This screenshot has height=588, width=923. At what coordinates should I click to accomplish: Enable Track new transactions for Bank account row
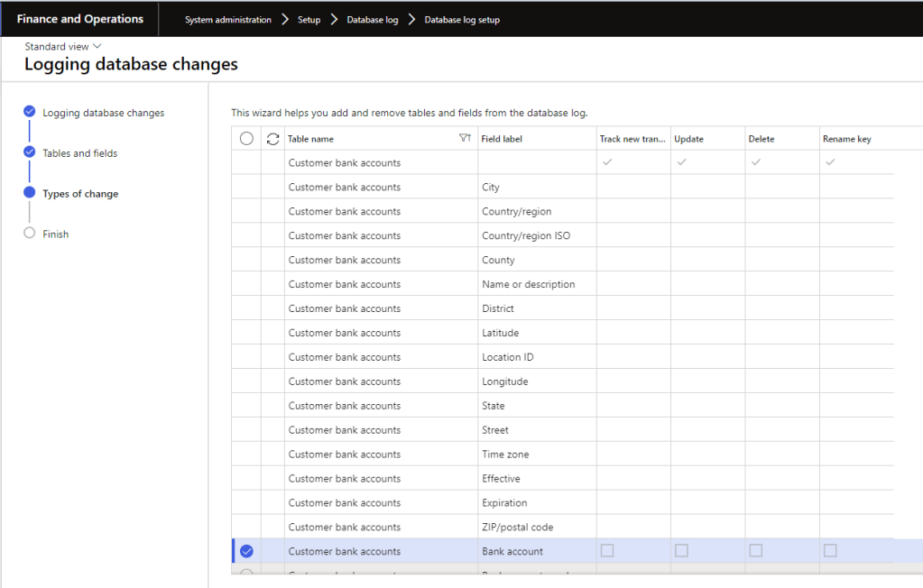tap(607, 550)
